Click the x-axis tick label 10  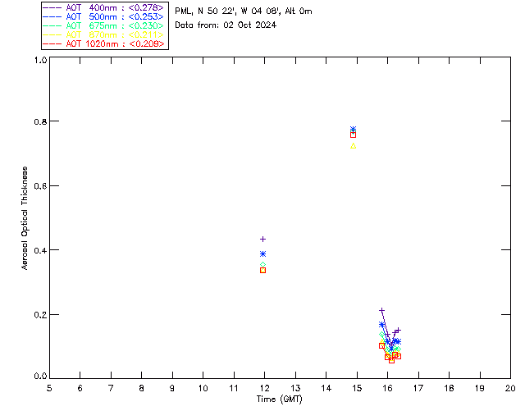pyautogui.click(x=203, y=388)
